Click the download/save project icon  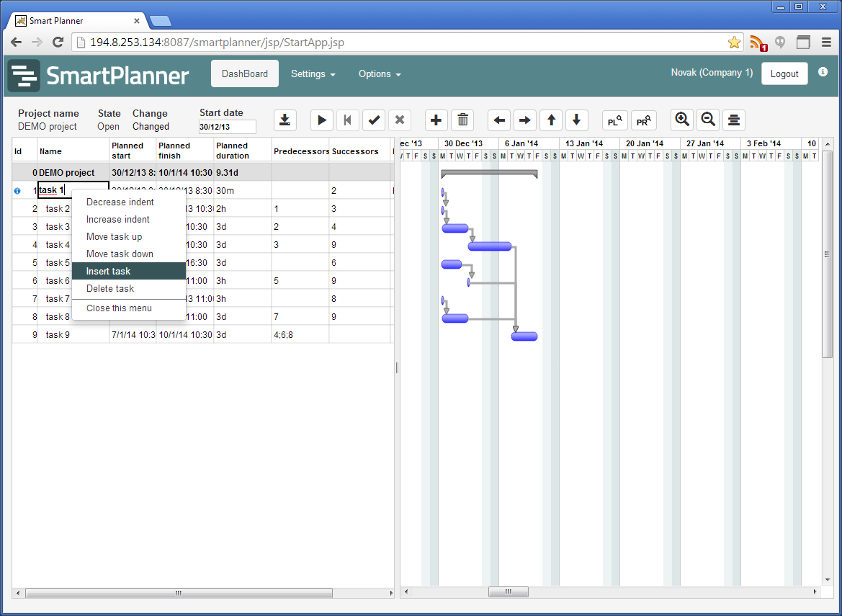[x=285, y=120]
